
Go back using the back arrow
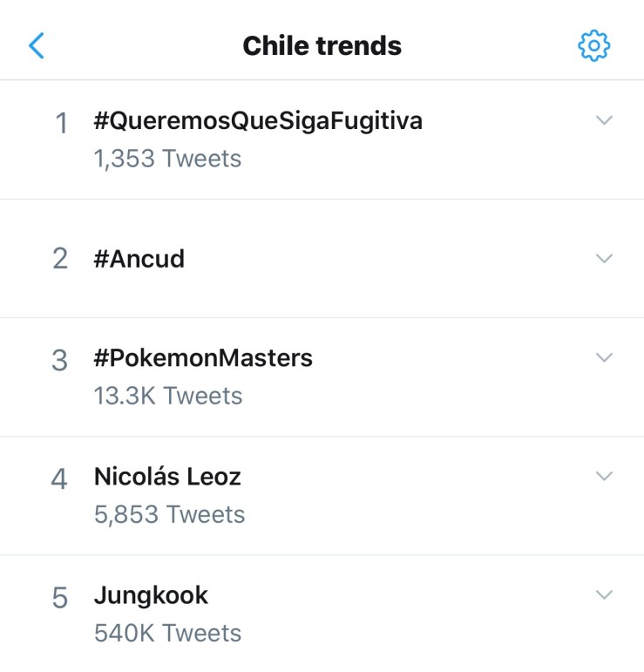coord(37,45)
